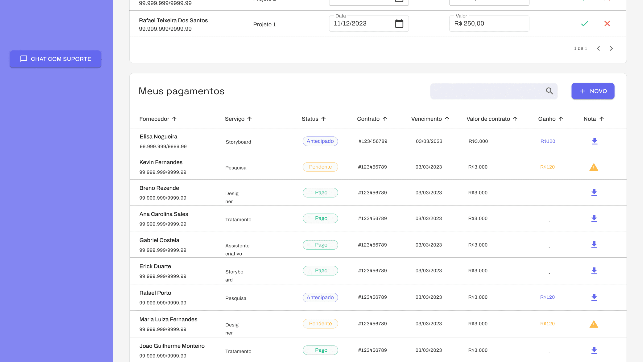Click Assistente criativo service cell
The height and width of the screenshot is (362, 644).
(237, 250)
